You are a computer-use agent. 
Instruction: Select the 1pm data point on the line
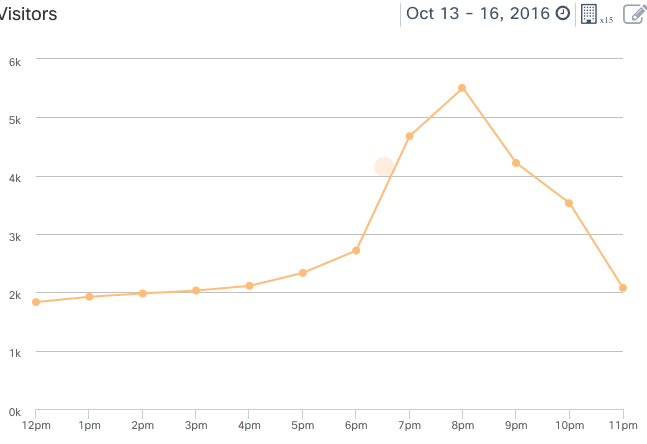click(89, 296)
